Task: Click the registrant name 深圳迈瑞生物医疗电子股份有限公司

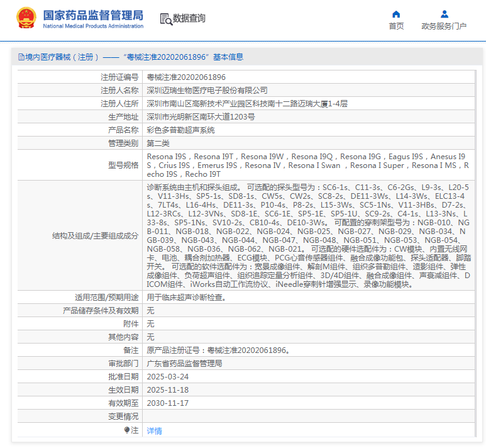Action: click(207, 91)
